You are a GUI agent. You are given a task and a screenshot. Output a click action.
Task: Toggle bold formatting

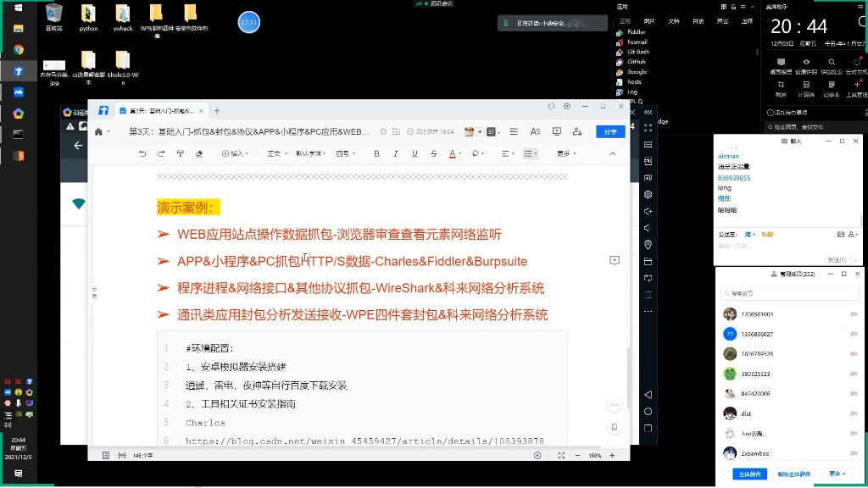point(376,154)
